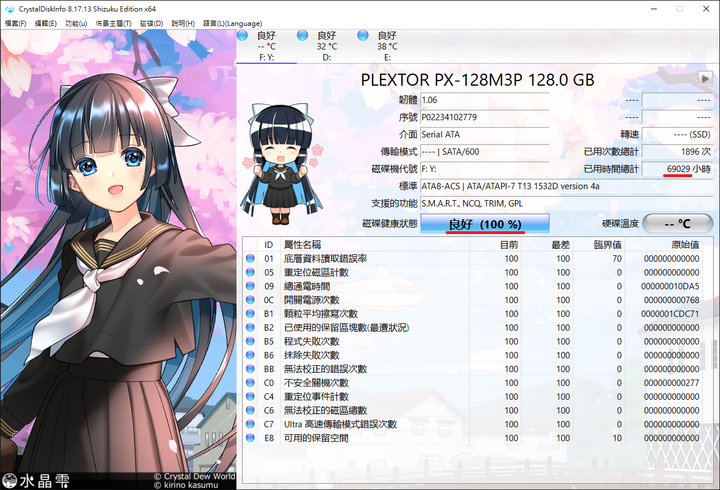
Task: Click raw value 0000001CDC71
Action: [670, 314]
